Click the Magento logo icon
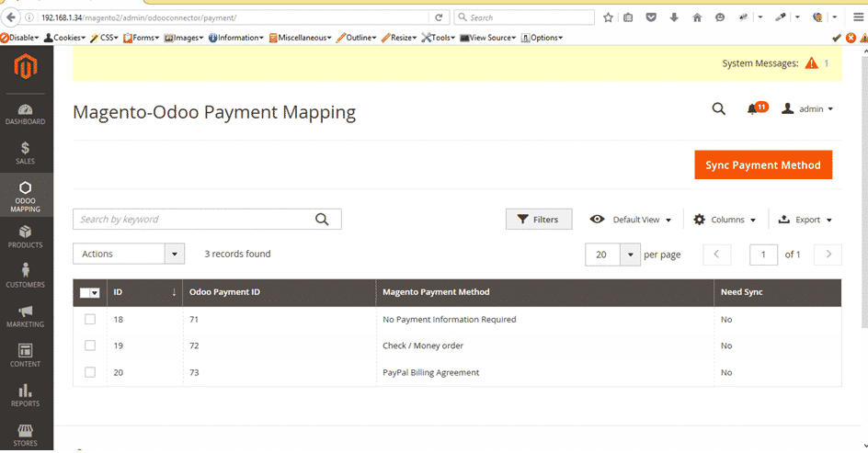The width and height of the screenshot is (868, 453). [x=26, y=67]
